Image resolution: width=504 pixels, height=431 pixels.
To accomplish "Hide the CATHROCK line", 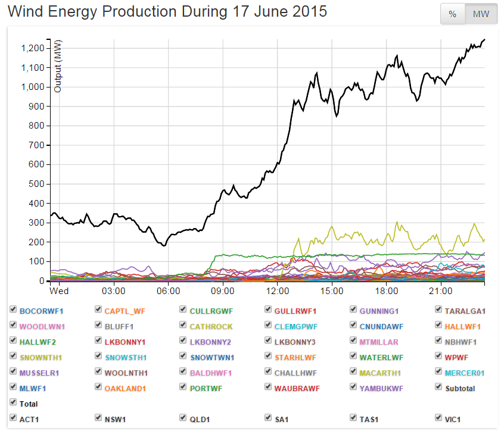I will [184, 326].
